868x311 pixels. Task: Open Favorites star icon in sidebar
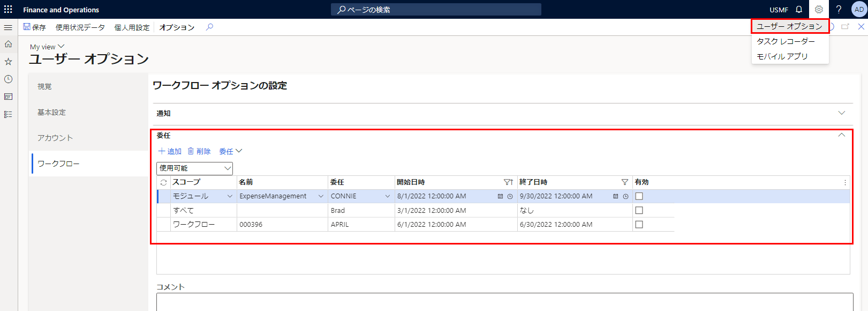[x=8, y=62]
